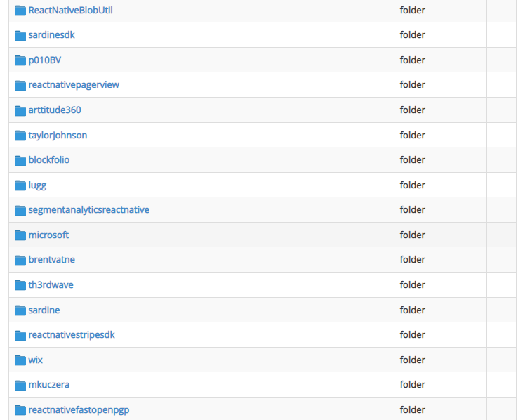Select the 'folder' type cell in brentvatne row
This screenshot has width=525, height=420.
pos(440,260)
